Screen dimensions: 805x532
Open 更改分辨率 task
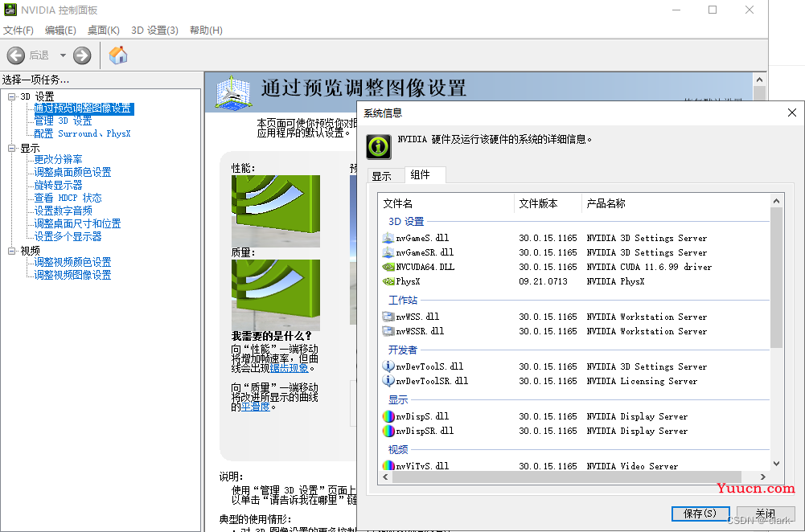pyautogui.click(x=58, y=160)
